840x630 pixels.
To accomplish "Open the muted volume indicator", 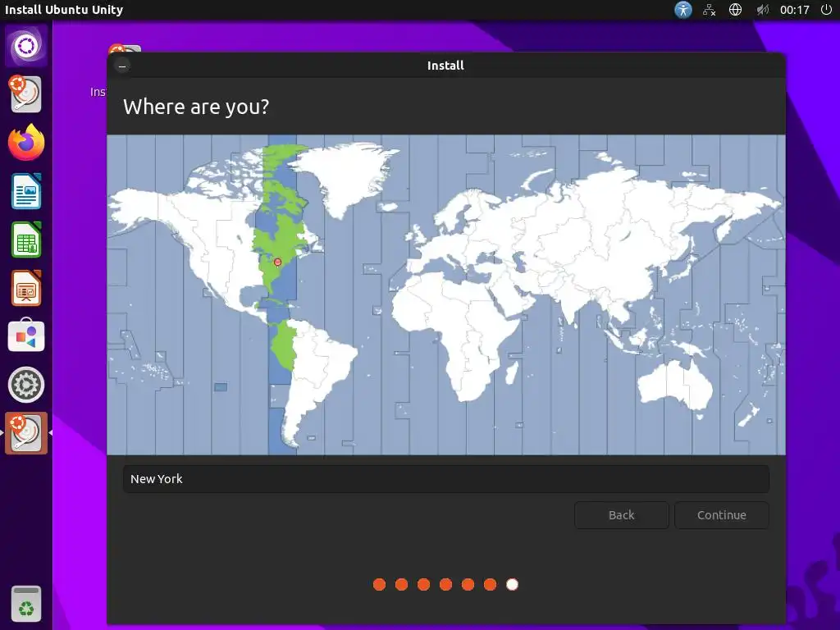I will coord(762,10).
